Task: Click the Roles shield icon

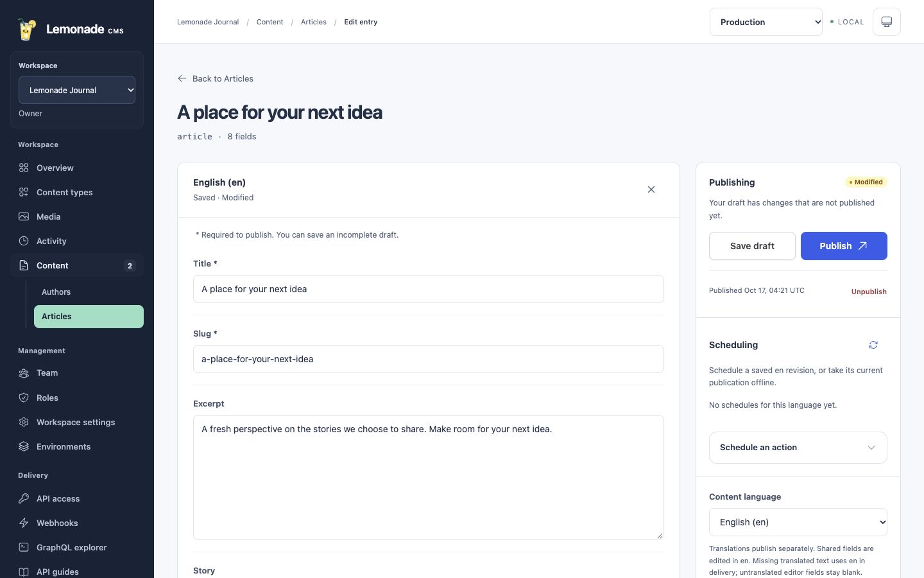Action: tap(24, 398)
